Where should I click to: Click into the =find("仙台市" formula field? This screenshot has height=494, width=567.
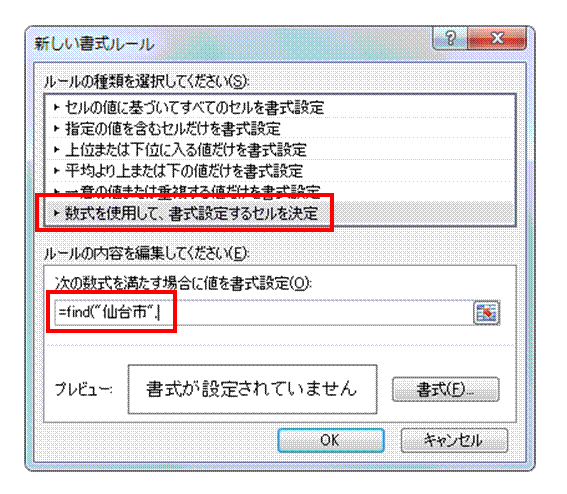click(263, 312)
